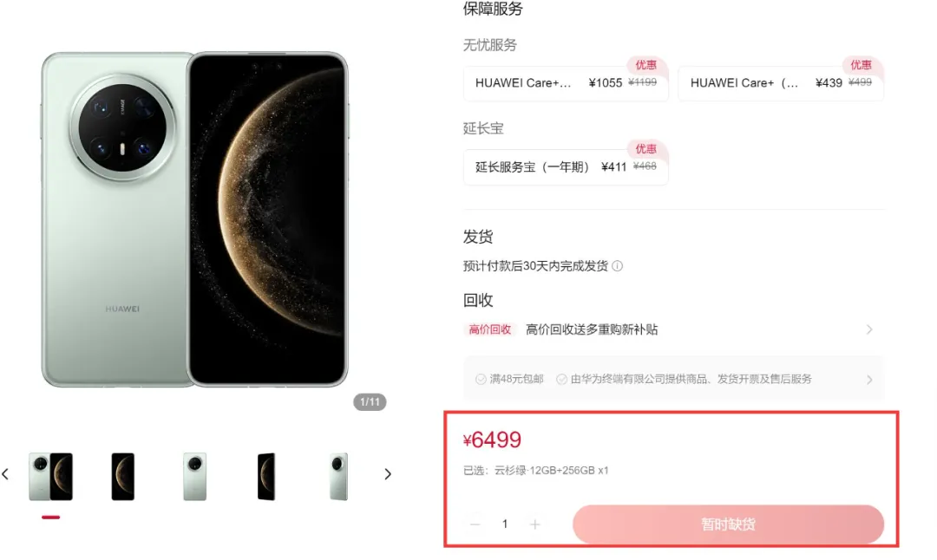Viewport: 937px width, 560px height.
Task: Open 高价回收送多重购新补贴 link
Action: coord(592,329)
